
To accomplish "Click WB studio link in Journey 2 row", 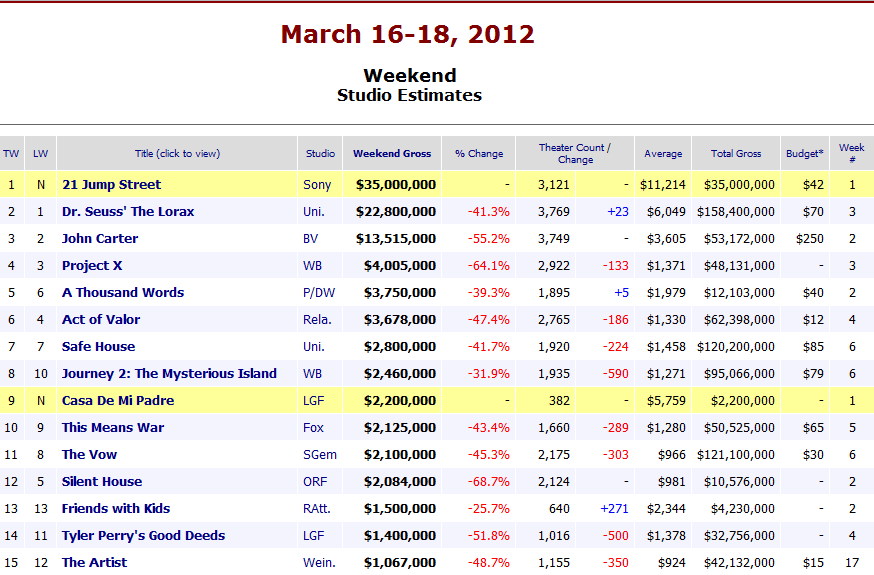I will 313,374.
